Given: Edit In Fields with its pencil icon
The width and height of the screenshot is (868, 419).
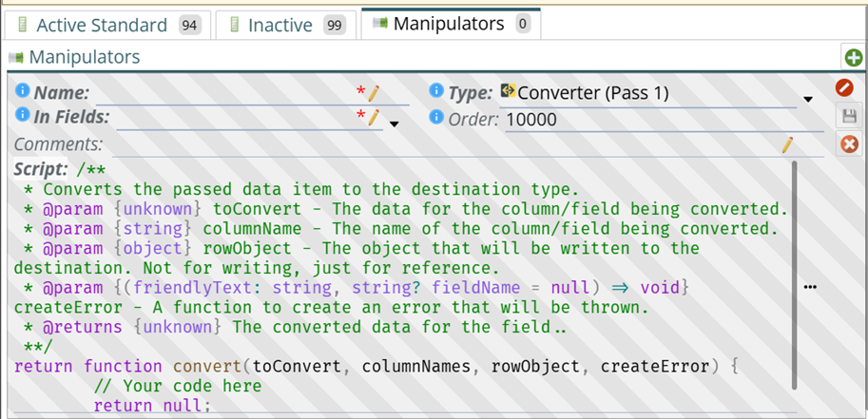Looking at the screenshot, I should click(x=374, y=118).
